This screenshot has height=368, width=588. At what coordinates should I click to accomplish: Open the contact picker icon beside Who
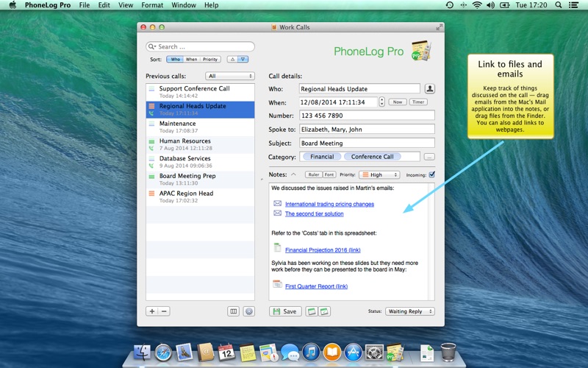430,88
